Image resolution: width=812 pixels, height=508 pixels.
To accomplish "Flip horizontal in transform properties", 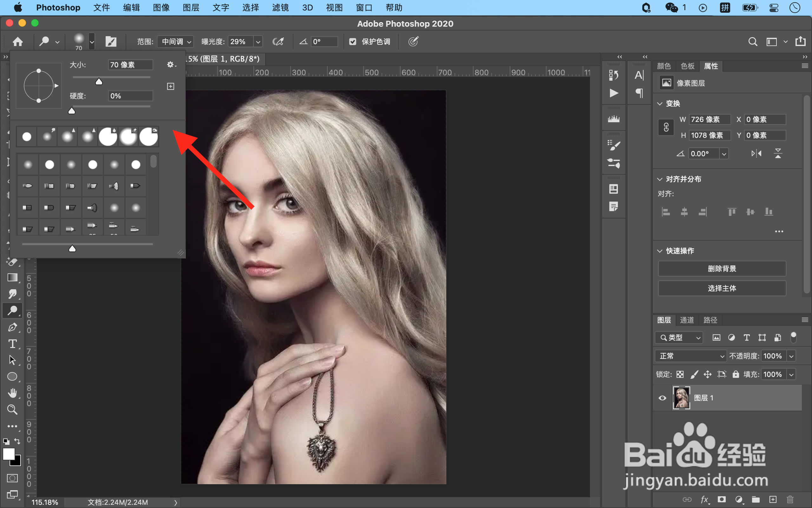I will 756,154.
